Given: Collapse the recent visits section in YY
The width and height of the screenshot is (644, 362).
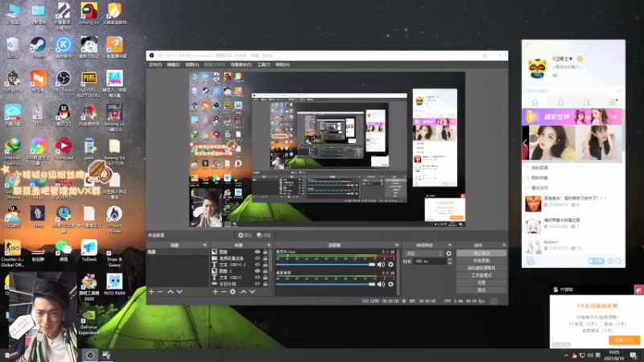Looking at the screenshot, I should (528, 187).
